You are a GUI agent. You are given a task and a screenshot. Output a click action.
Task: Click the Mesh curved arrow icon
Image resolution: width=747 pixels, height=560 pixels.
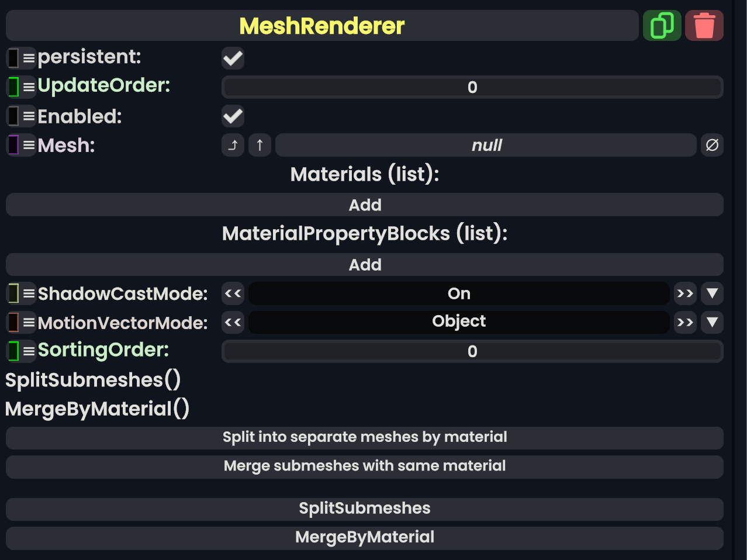(233, 145)
